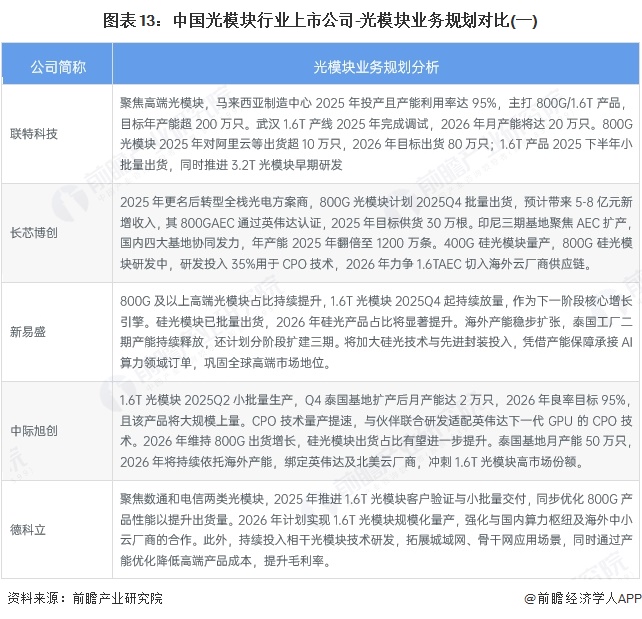
Task: Click the company name '联特科技'
Action: click(x=34, y=134)
